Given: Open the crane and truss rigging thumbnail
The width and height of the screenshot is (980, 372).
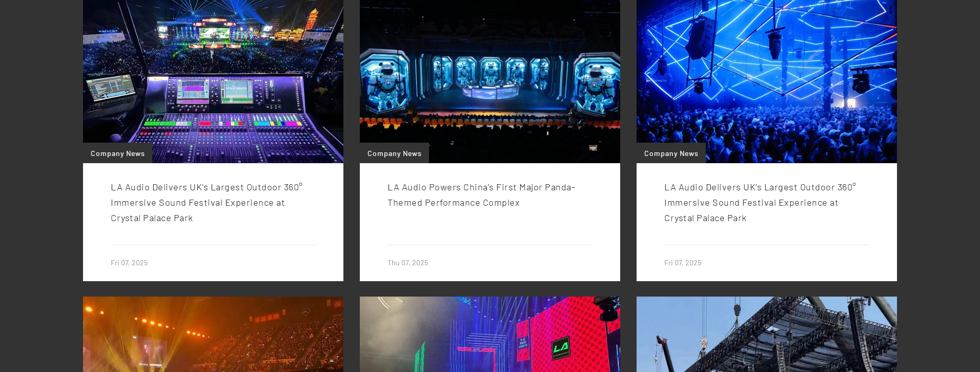Looking at the screenshot, I should pos(766,334).
